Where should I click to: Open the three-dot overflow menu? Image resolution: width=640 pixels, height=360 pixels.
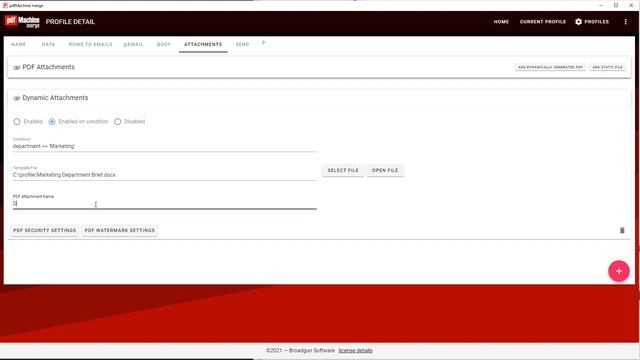[625, 22]
